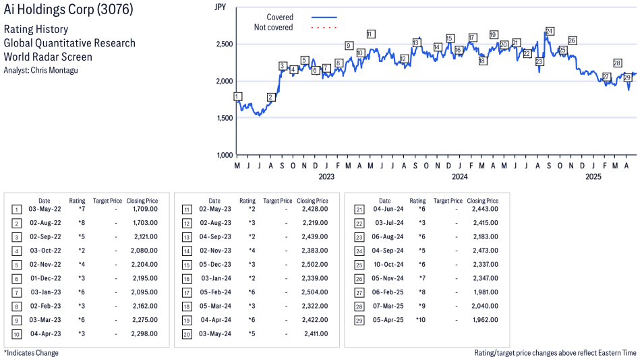This screenshot has height=357, width=644.
Task: Click the Rating header in the second table
Action: 247,201
